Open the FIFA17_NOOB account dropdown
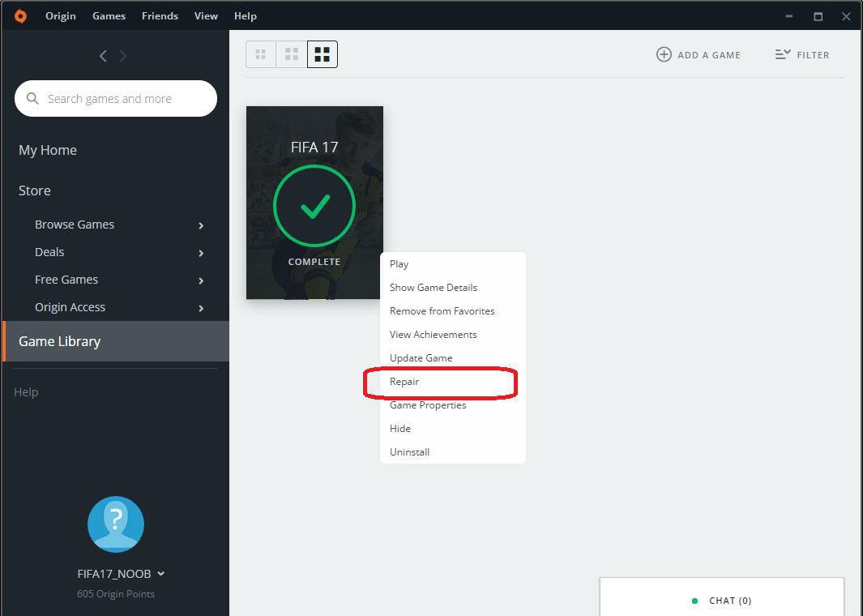 pos(161,573)
